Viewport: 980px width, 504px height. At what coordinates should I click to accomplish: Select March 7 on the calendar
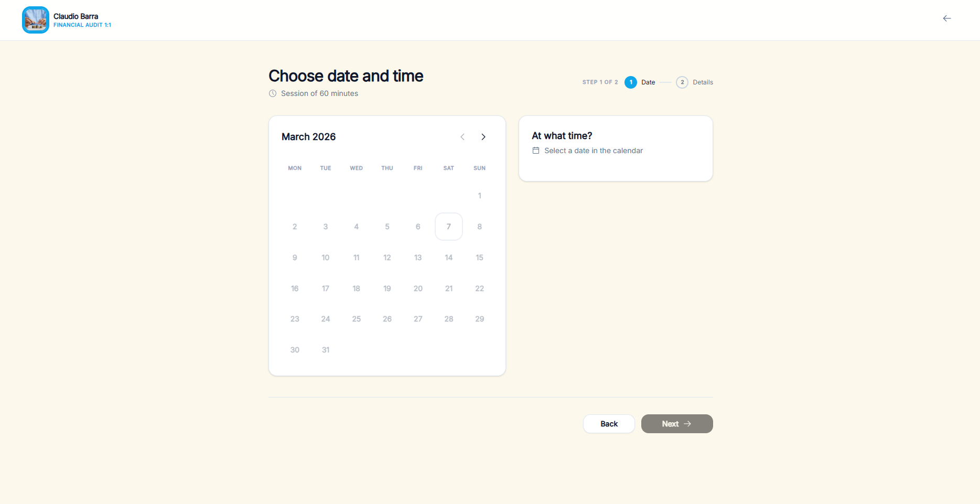(448, 226)
